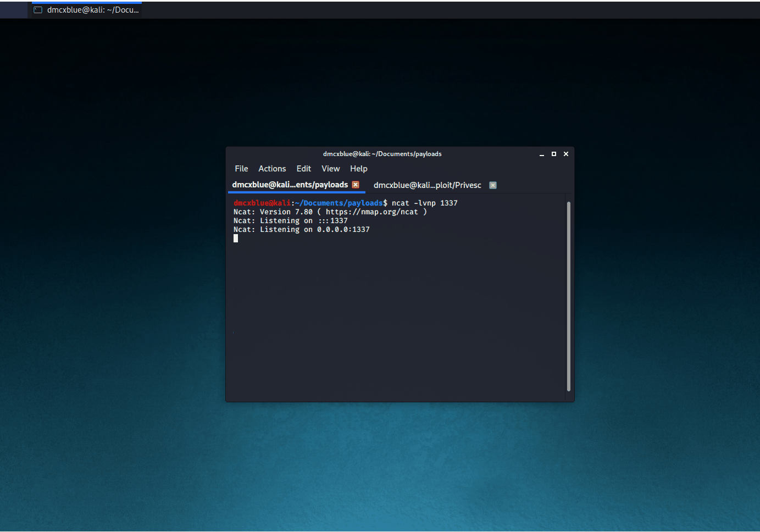Click the dmcxblue@kali taskbar window entry

[x=87, y=10]
